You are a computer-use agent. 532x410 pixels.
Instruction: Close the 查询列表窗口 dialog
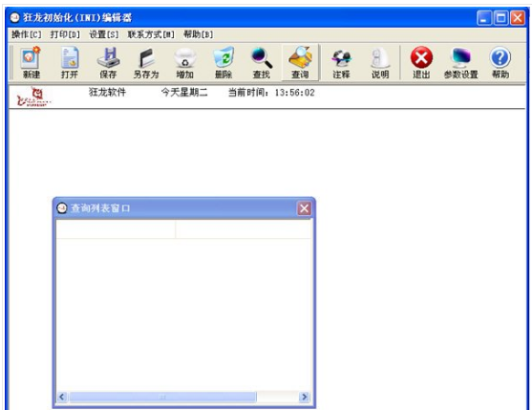click(x=304, y=208)
